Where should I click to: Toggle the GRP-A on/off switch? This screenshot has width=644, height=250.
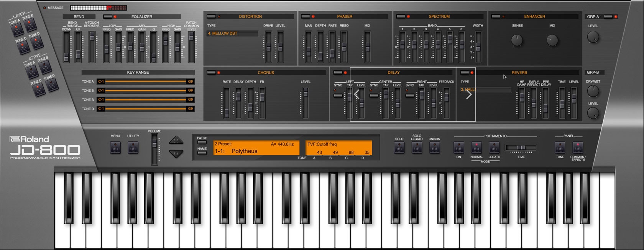(x=608, y=17)
